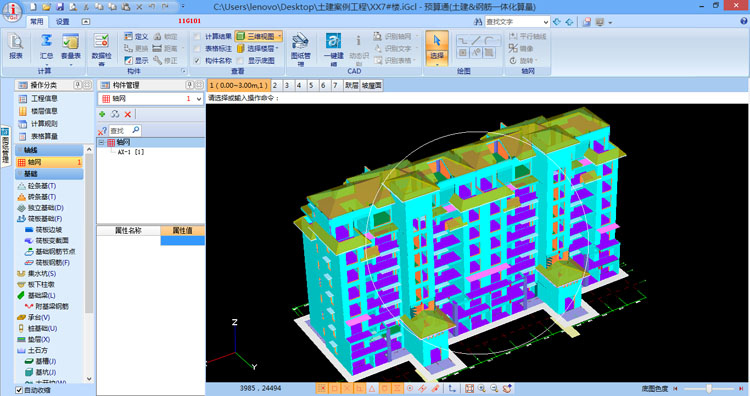Open the 查找文字 search combo box
The height and width of the screenshot is (396, 750).
517,22
